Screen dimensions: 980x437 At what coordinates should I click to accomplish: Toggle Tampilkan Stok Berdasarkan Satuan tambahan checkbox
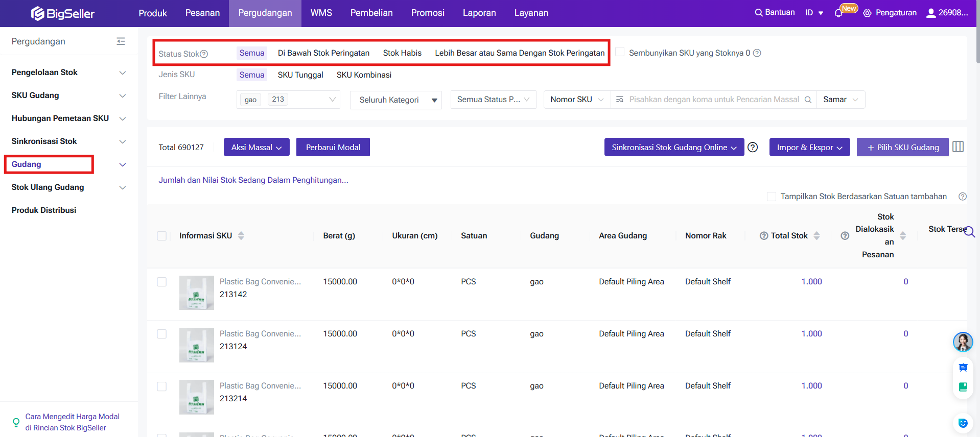coord(772,197)
